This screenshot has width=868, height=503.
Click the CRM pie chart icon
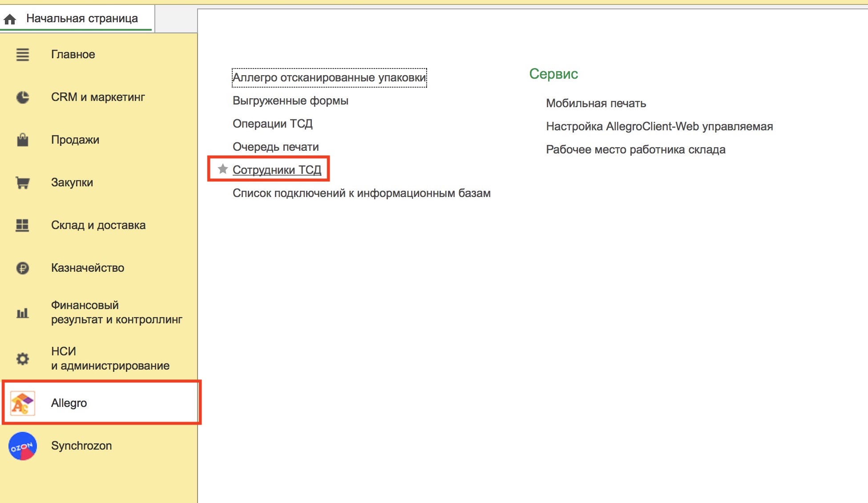(x=23, y=97)
